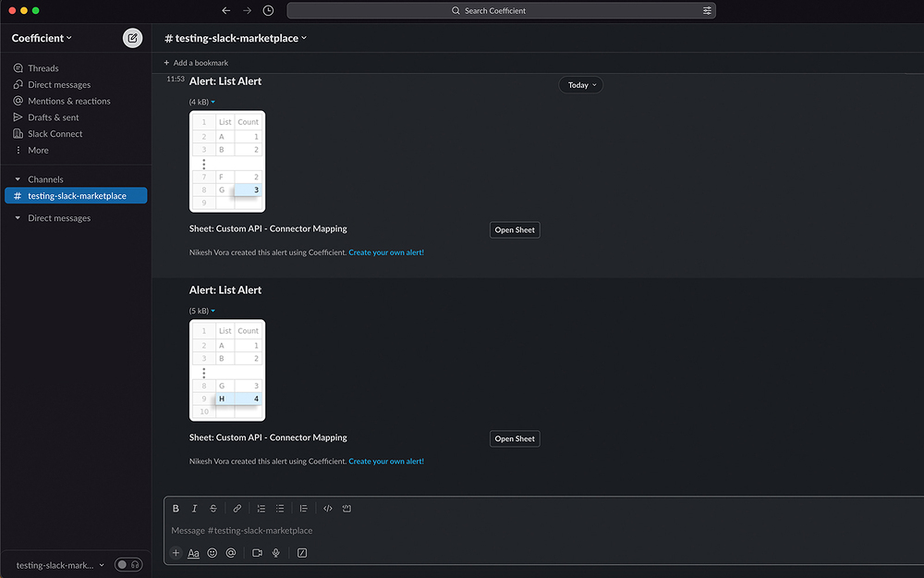Viewport: 924px width, 578px height.
Task: Open the emoji picker
Action: click(213, 553)
